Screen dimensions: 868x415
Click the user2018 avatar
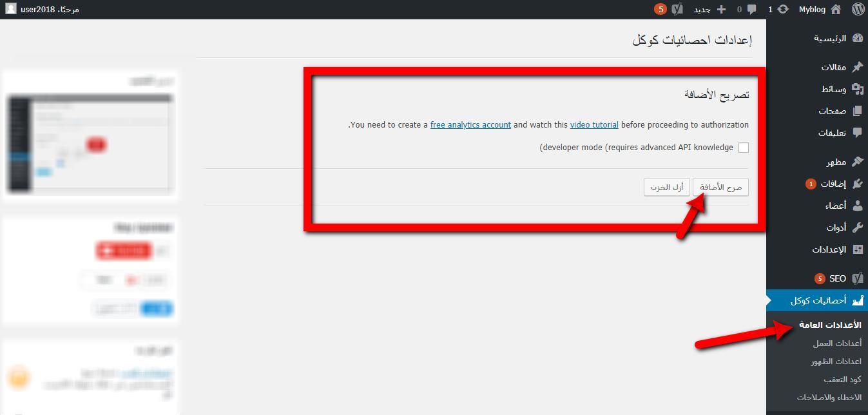[11, 9]
